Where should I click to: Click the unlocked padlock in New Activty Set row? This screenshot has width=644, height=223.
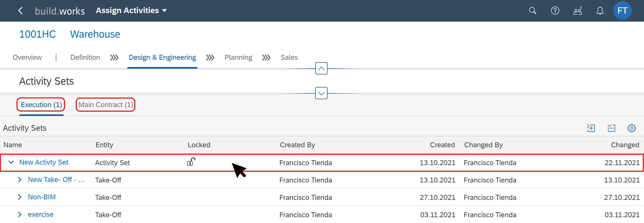pos(191,162)
